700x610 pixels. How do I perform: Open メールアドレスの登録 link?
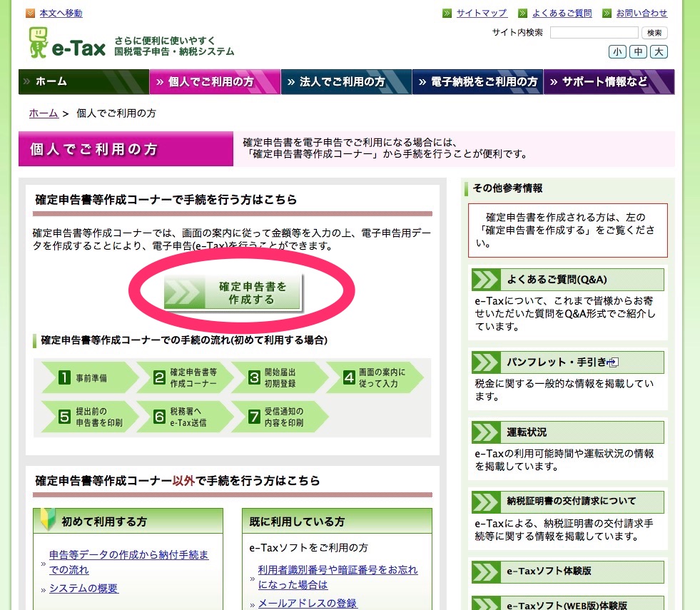(308, 604)
